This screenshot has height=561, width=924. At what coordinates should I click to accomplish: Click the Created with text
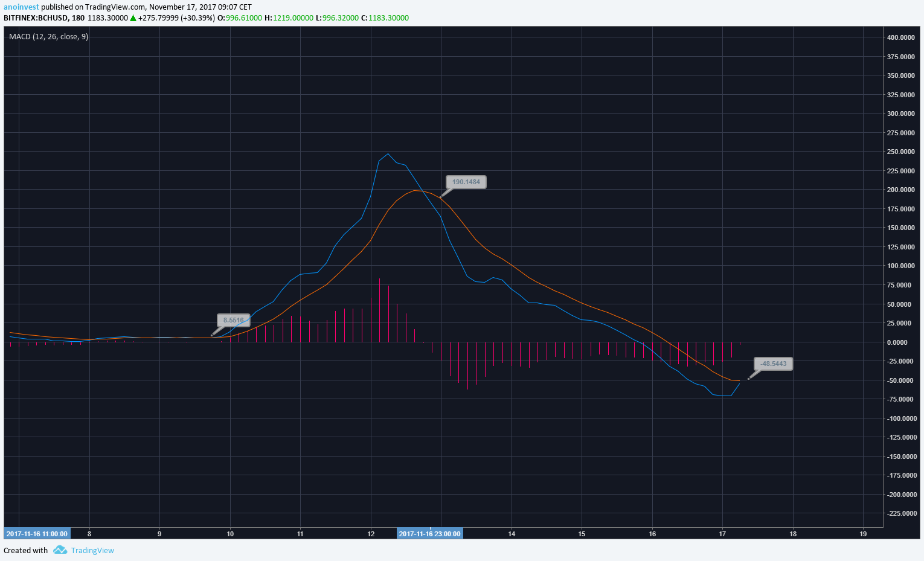(25, 550)
